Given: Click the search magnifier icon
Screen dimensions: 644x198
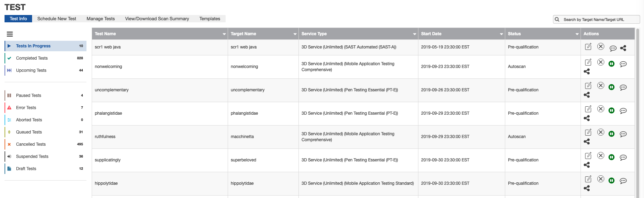Looking at the screenshot, I should 557,20.
